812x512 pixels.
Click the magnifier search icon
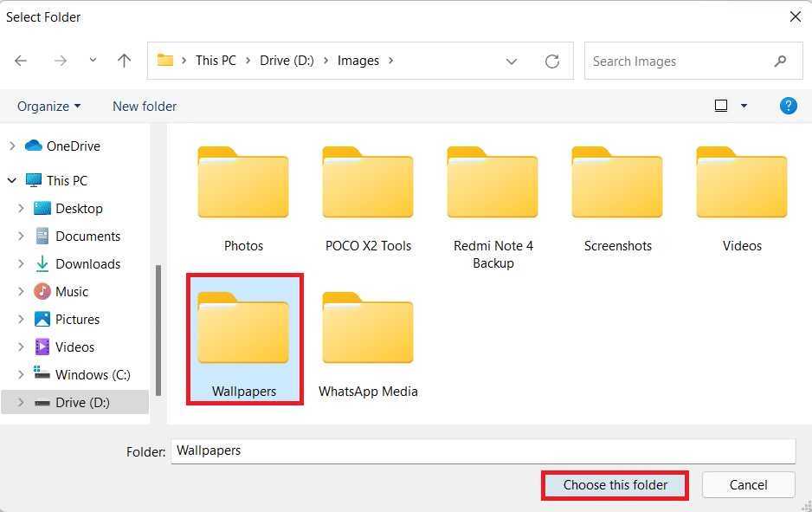pos(781,62)
